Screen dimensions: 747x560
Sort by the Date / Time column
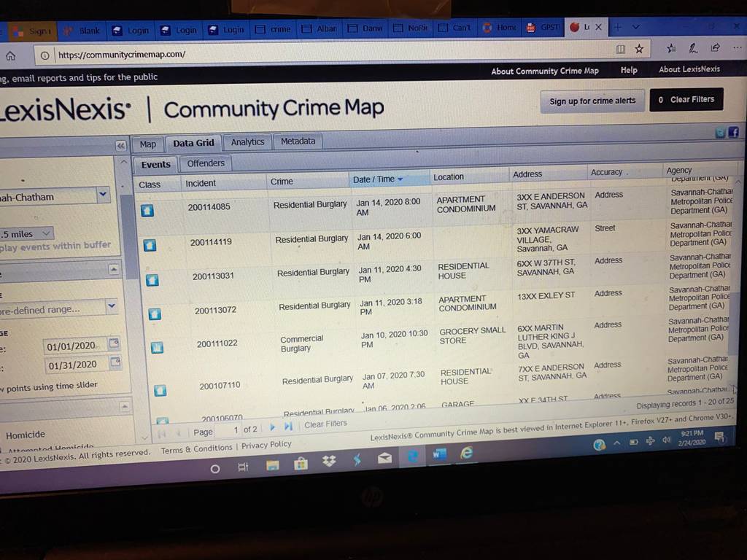pyautogui.click(x=388, y=179)
